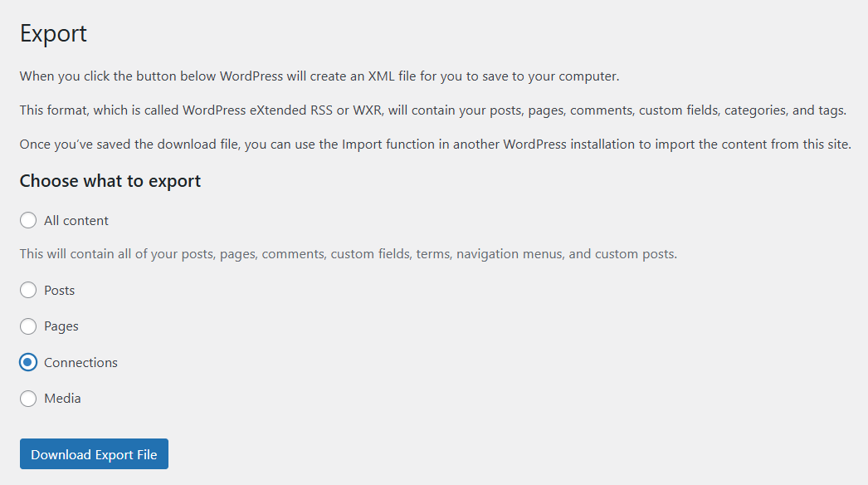
Task: Click the All content label text
Action: (74, 220)
